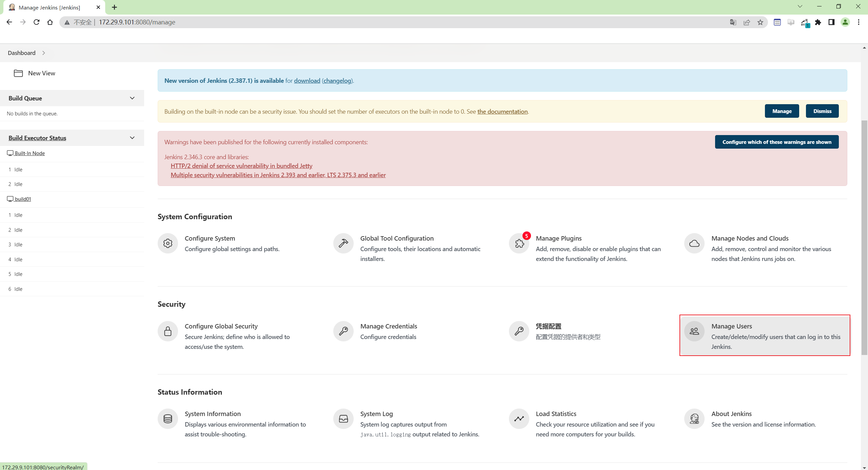Click the Dashboard breadcrumb

pyautogui.click(x=22, y=53)
